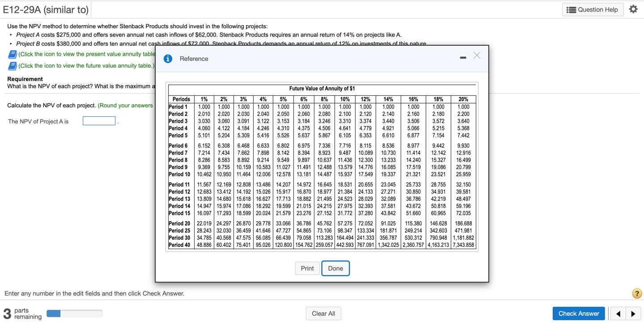Click the Question Help button
The height and width of the screenshot is (327, 644).
[593, 9]
